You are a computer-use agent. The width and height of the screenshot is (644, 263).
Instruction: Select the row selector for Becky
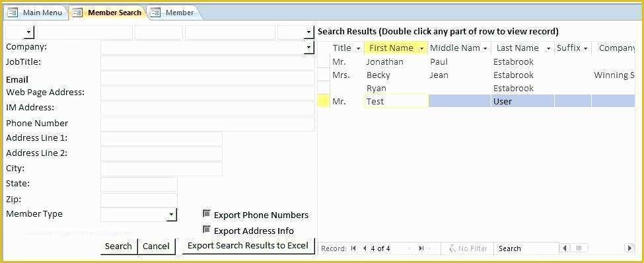click(x=323, y=75)
